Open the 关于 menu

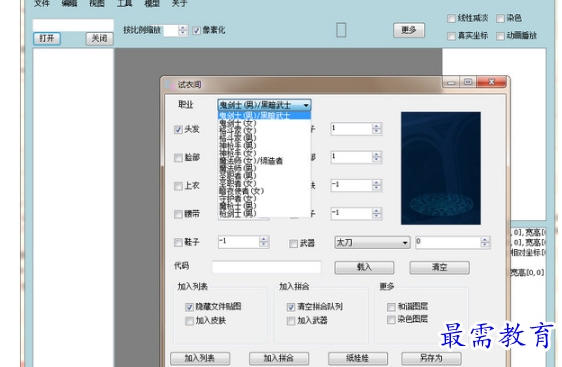point(179,4)
